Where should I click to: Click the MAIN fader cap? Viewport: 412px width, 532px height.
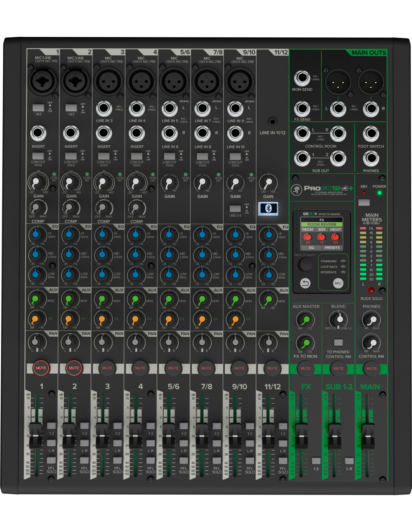[x=367, y=436]
